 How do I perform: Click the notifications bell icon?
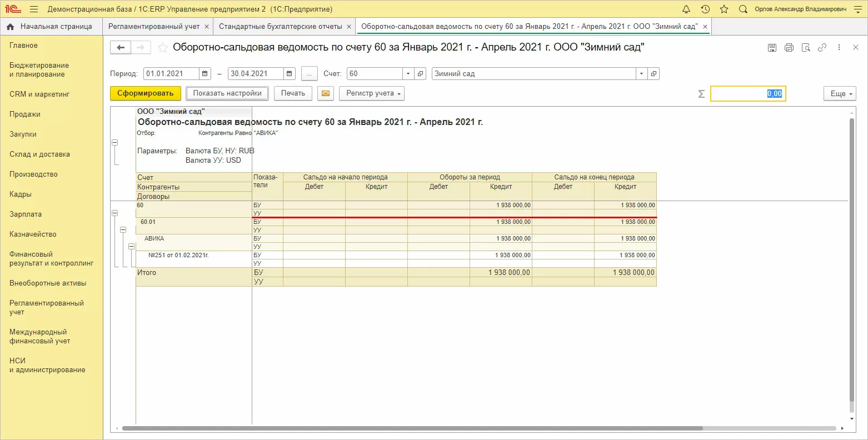pyautogui.click(x=686, y=9)
